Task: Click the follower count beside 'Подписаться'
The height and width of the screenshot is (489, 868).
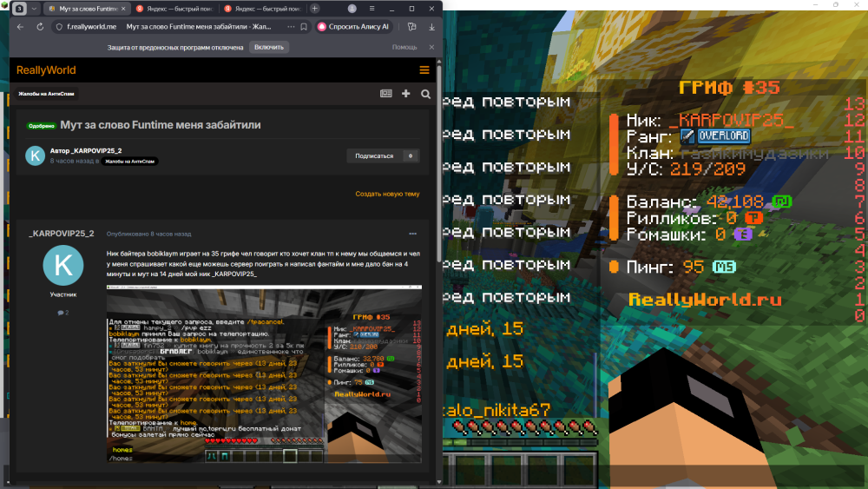Action: point(411,156)
